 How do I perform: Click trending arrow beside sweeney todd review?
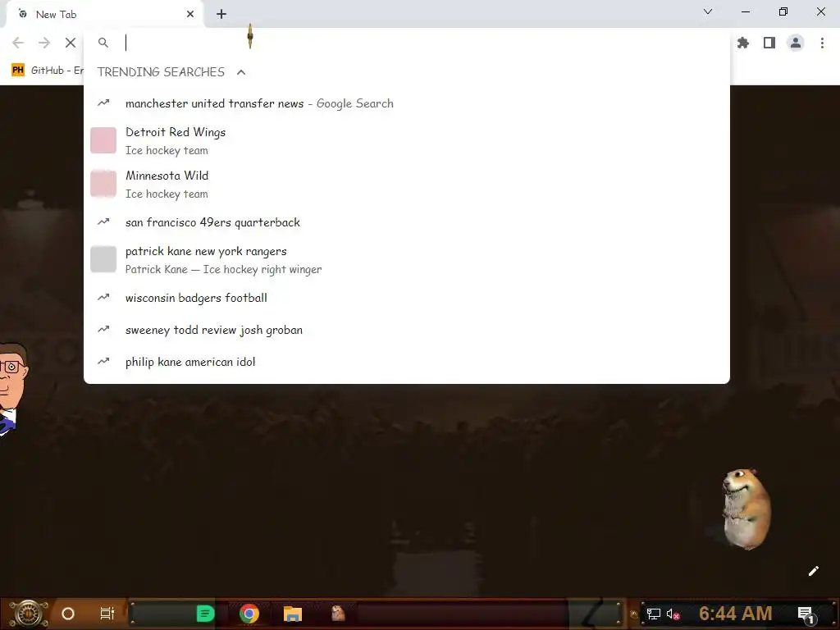point(103,330)
